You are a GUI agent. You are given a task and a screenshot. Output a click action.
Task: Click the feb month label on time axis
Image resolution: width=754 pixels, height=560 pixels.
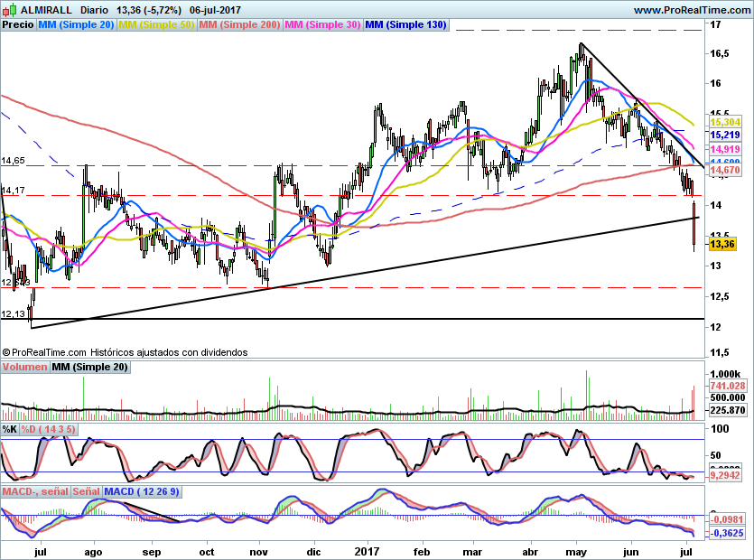(422, 552)
